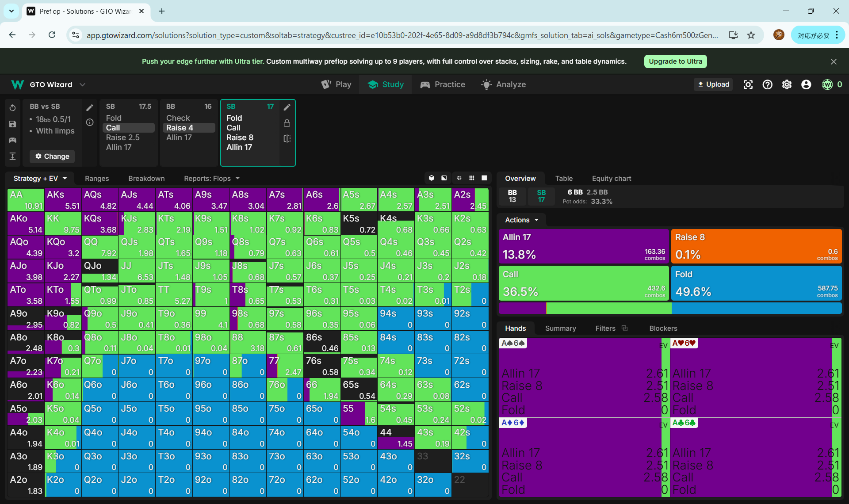Open the Breakdown tab
The width and height of the screenshot is (849, 504).
point(146,178)
